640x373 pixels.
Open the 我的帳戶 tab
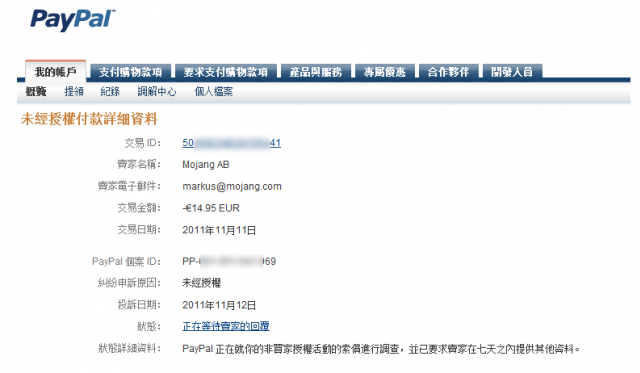point(56,72)
